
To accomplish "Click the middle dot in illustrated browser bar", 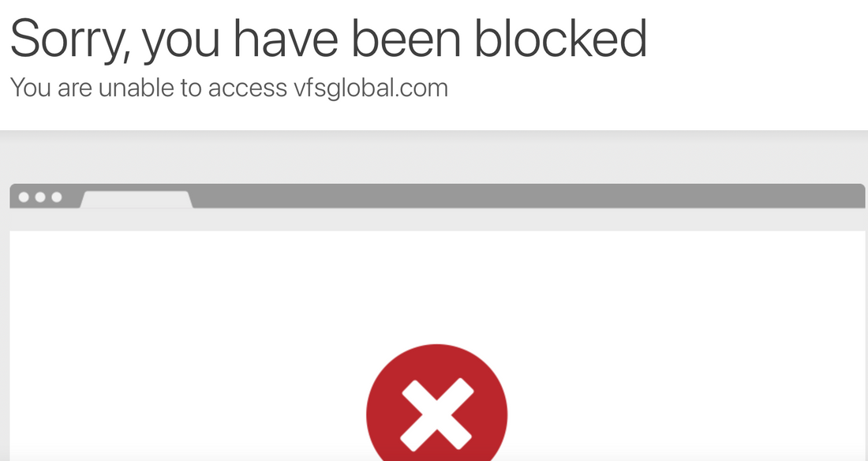I will coord(40,197).
